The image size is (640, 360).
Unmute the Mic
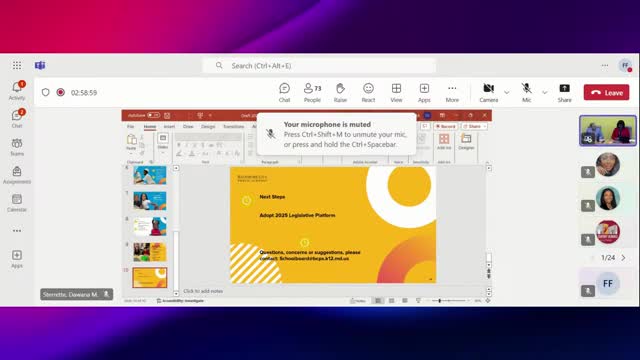(x=527, y=93)
